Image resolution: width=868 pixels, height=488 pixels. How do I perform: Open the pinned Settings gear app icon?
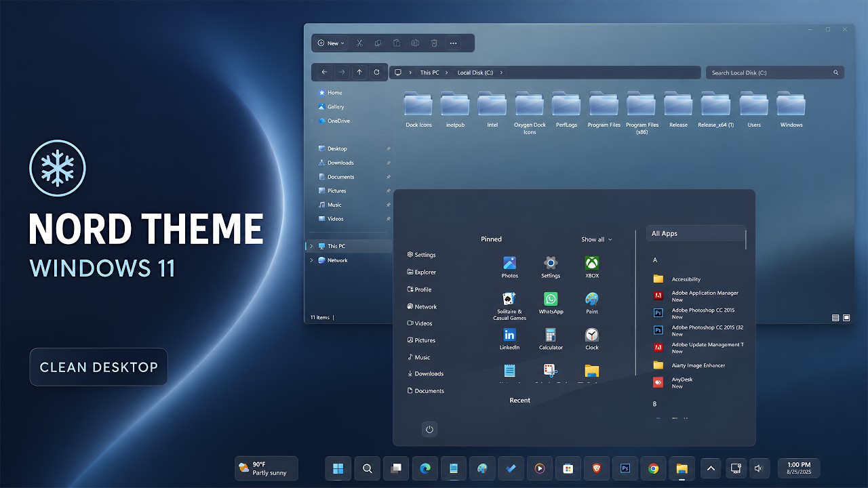click(551, 267)
